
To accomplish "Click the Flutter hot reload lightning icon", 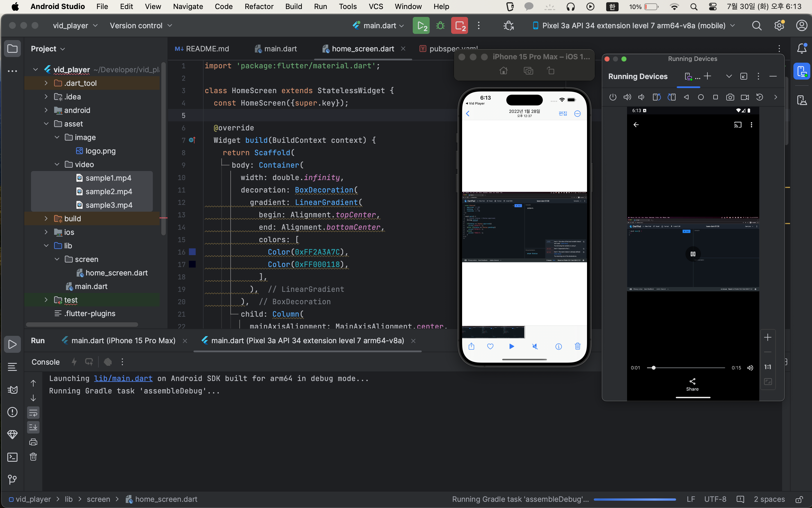I will click(74, 362).
